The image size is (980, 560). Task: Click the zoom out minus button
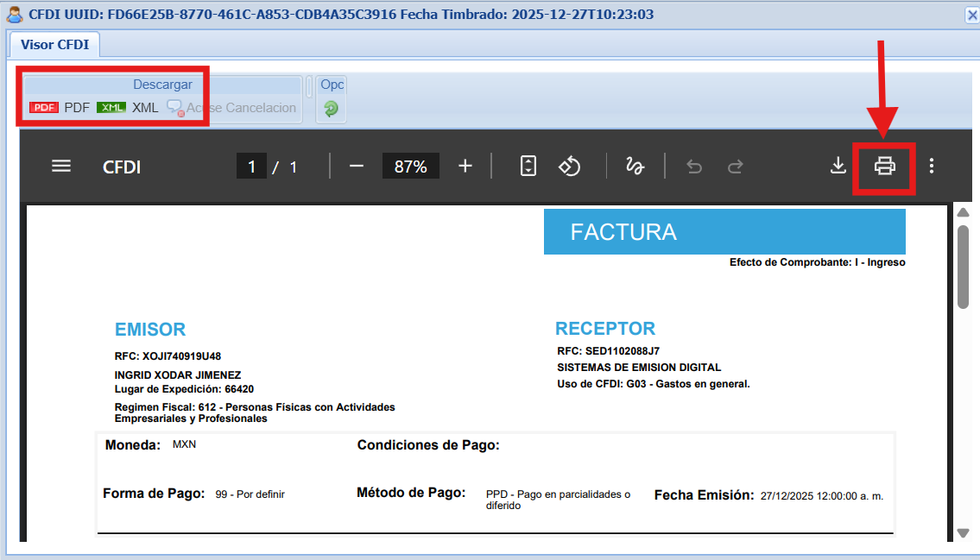click(x=357, y=167)
